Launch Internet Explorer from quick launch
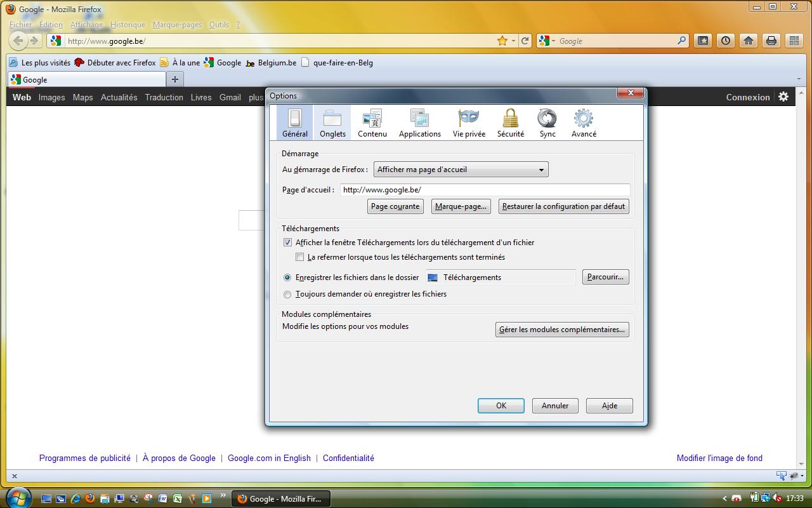The width and height of the screenshot is (812, 508). click(76, 499)
